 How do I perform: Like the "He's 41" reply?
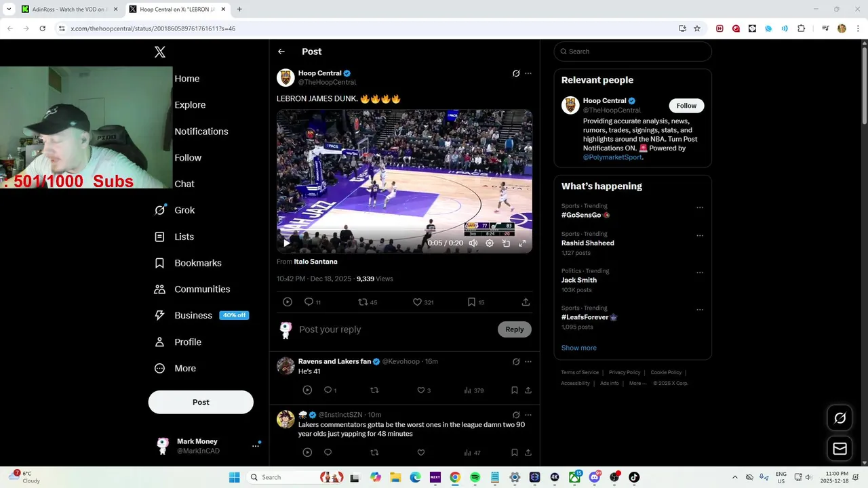(424, 390)
